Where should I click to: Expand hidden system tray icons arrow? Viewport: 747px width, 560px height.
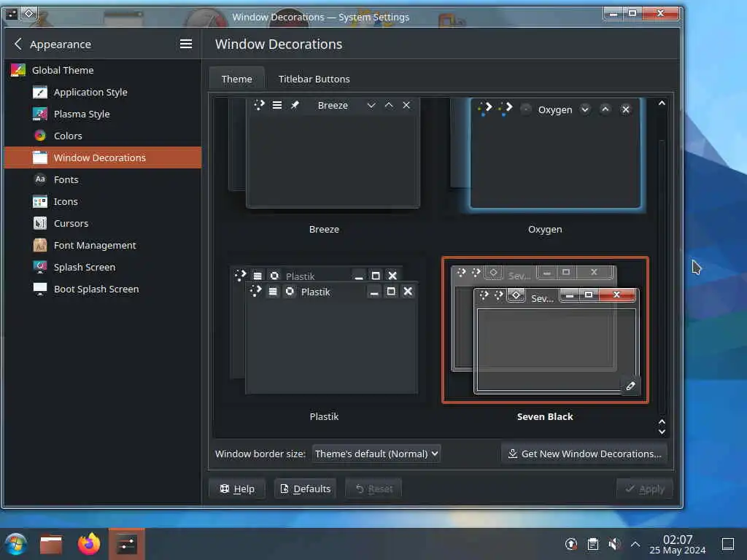click(635, 543)
